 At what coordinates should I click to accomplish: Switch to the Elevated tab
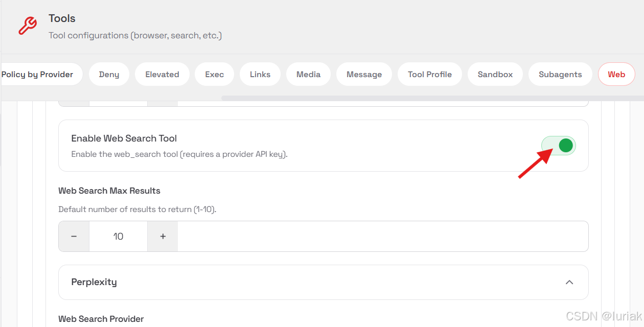pos(162,75)
